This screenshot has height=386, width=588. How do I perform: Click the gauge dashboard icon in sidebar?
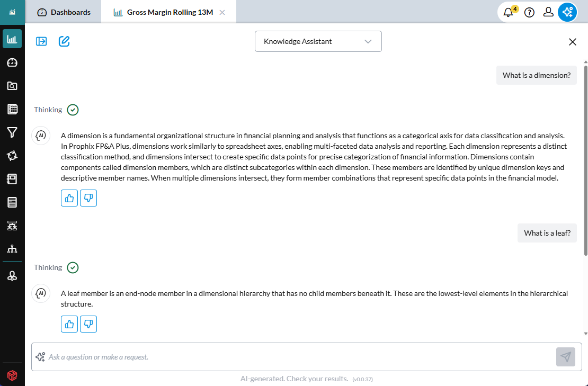(12, 62)
